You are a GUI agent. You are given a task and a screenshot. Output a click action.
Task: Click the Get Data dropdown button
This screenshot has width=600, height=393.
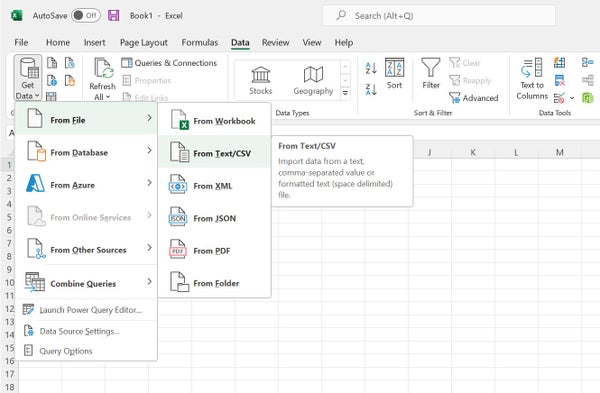[28, 78]
